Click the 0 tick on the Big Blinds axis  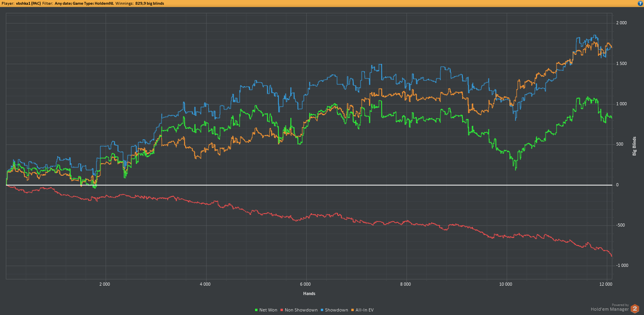tap(617, 185)
